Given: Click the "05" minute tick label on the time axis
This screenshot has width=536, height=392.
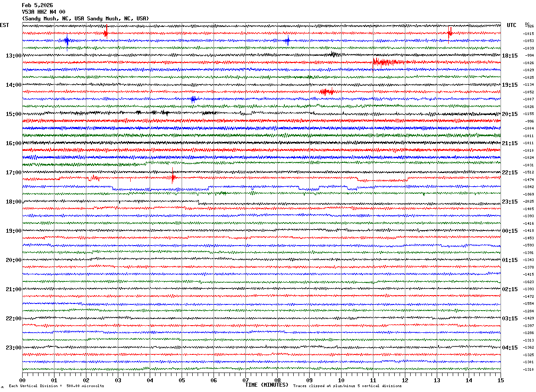Looking at the screenshot, I should tap(182, 380).
